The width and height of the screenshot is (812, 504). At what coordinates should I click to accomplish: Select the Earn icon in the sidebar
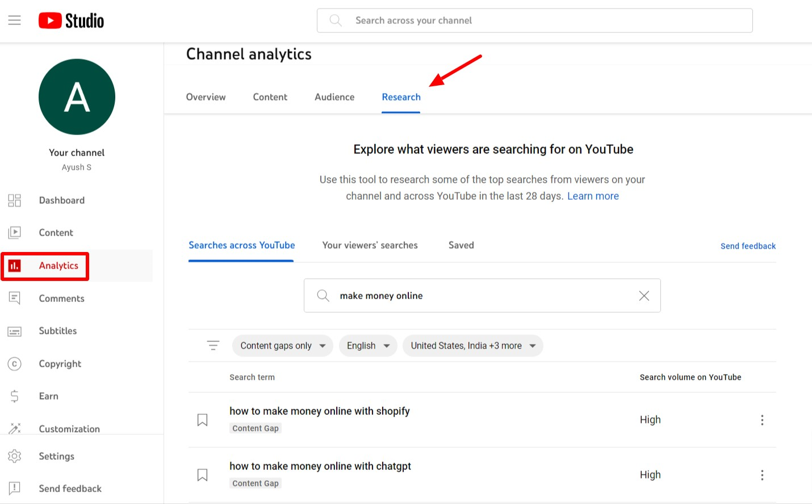coord(14,396)
